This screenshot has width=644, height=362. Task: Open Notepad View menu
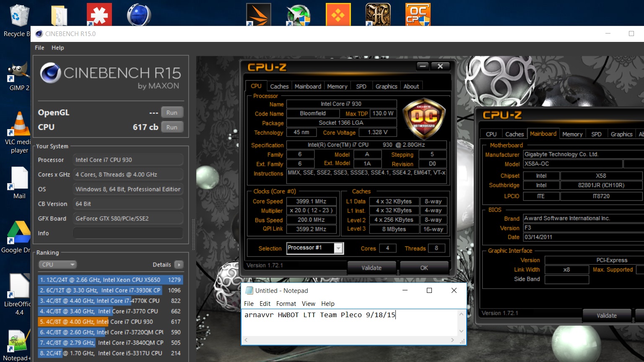tap(308, 304)
